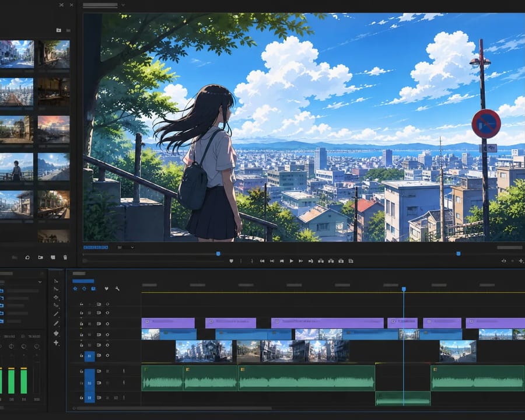Toggle Linked Selection in timeline header
This screenshot has width=525, height=420.
tap(84, 288)
